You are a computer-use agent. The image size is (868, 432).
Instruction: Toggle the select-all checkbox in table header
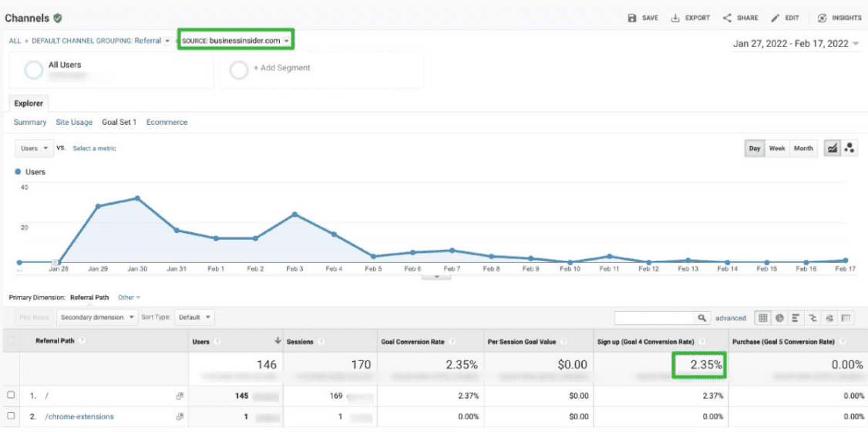click(x=11, y=341)
